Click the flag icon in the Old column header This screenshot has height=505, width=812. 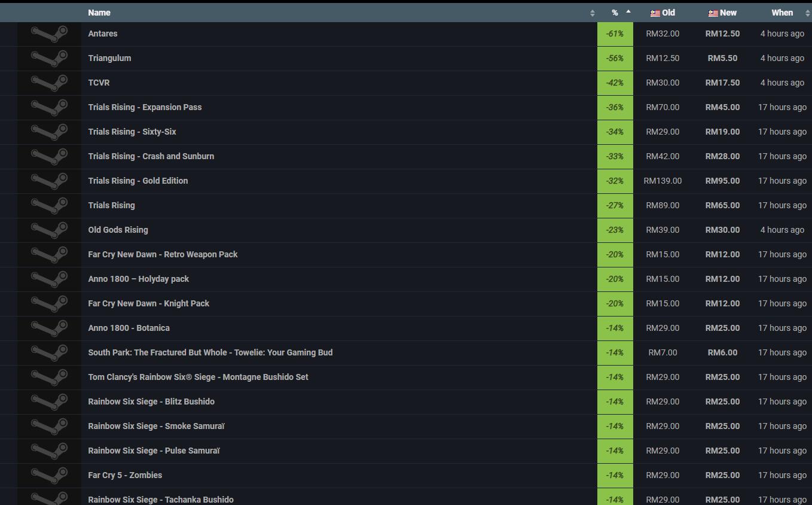[655, 13]
